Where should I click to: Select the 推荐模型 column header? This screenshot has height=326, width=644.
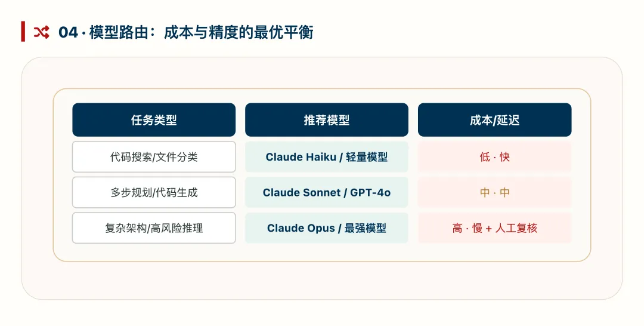[327, 119]
